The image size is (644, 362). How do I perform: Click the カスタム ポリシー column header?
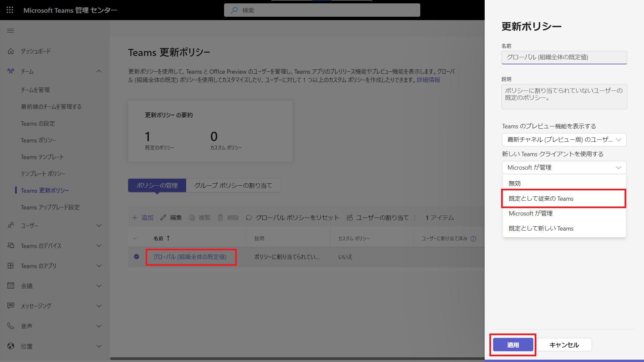tap(354, 239)
